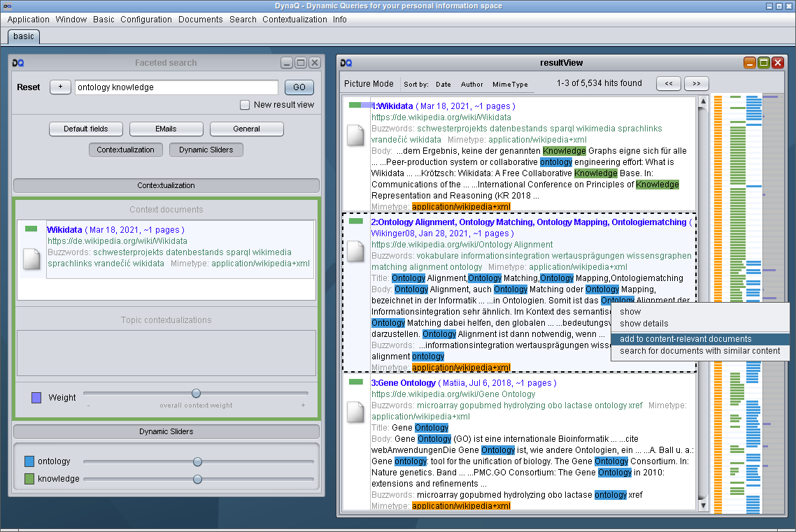The image size is (796, 532).
Task: Click the document icon for the Wikidata result
Action: tap(356, 135)
